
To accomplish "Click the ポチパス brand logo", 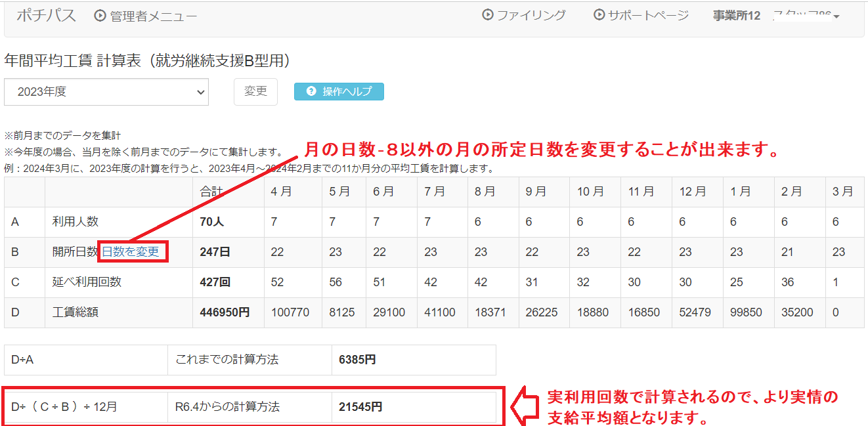I will tap(46, 16).
